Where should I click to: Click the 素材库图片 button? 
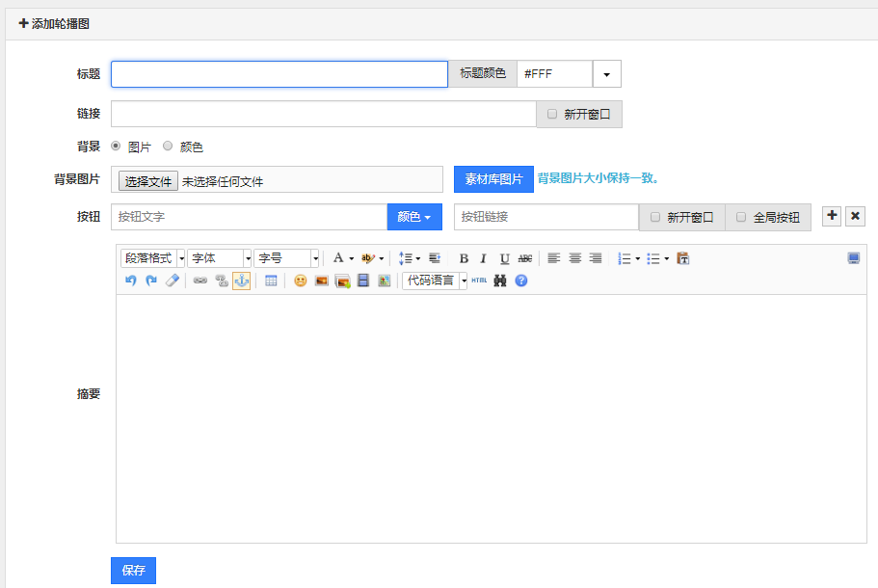pos(493,179)
